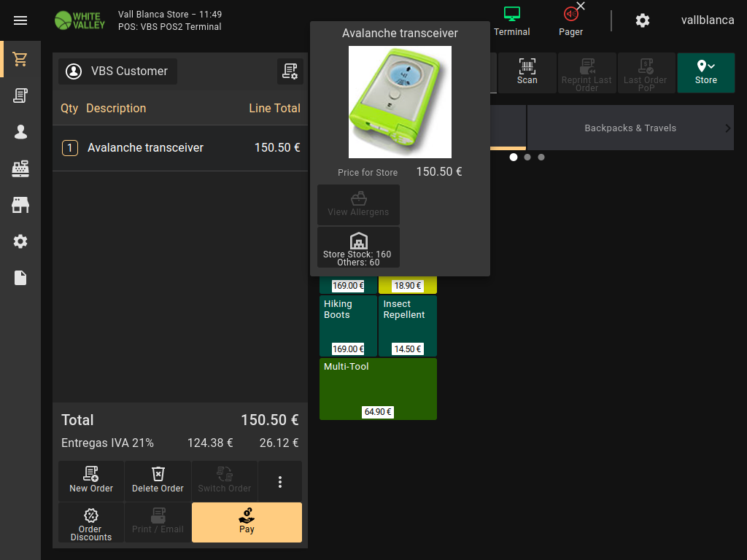Open the receipts list sidebar icon
The height and width of the screenshot is (560, 747).
(20, 96)
